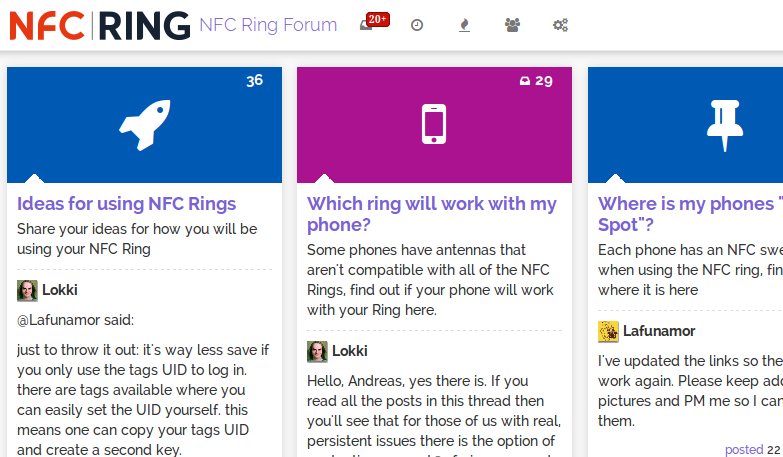Open "Ideas for using NFC Rings" category
The height and width of the screenshot is (457, 783).
[127, 204]
